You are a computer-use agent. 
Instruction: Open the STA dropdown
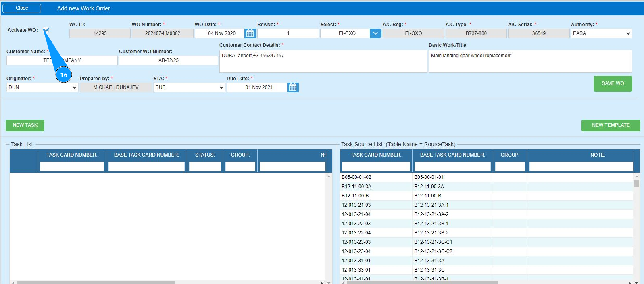tap(189, 87)
